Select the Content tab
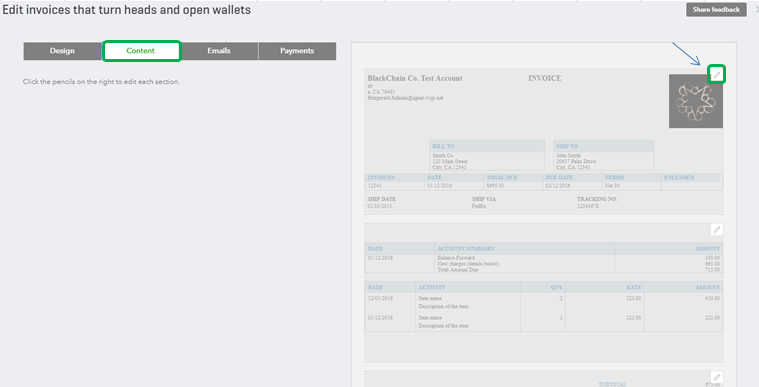The height and width of the screenshot is (387, 759). point(141,51)
